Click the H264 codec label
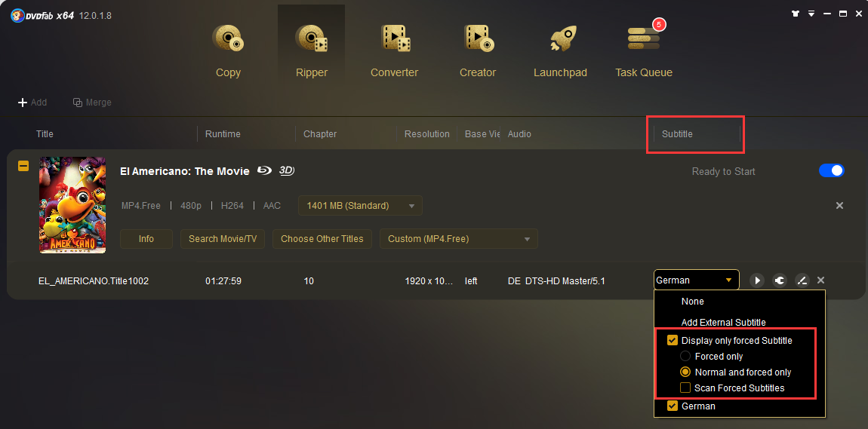 [232, 206]
